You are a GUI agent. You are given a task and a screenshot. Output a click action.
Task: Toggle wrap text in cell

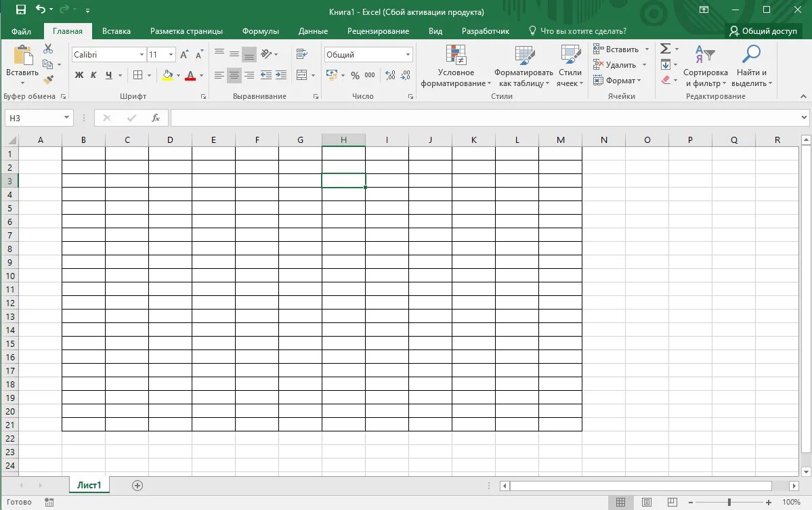click(302, 54)
